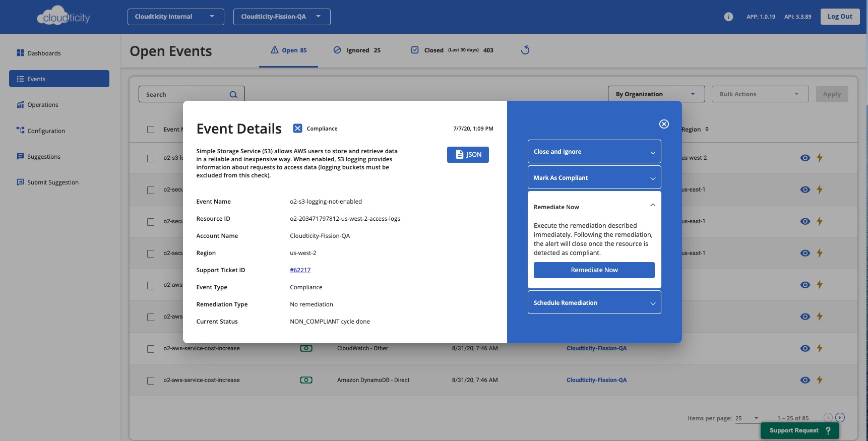
Task: View details eye icon for us-west-2 row
Action: click(x=805, y=158)
